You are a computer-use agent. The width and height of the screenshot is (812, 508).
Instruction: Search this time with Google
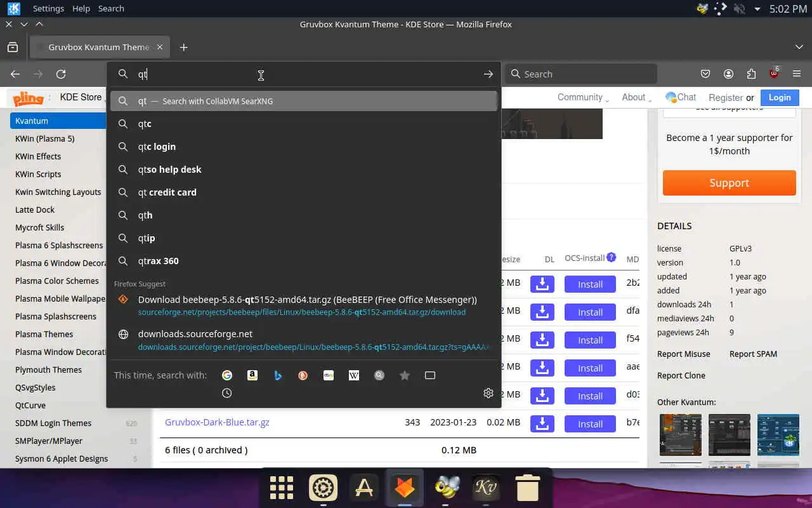[x=227, y=375]
